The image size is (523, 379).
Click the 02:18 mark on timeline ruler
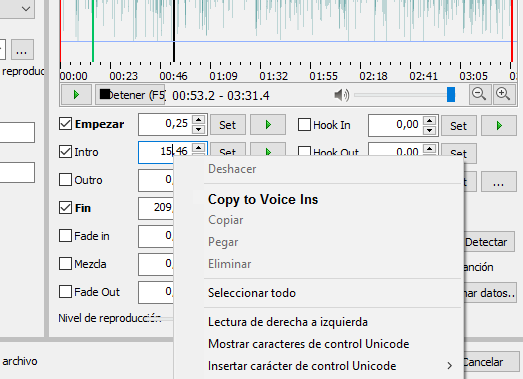click(373, 76)
